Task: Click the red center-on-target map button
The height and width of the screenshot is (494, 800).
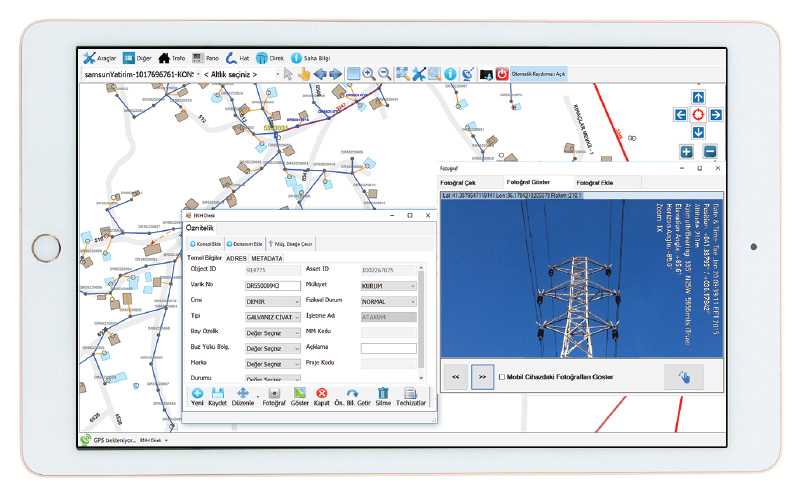Action: (x=698, y=115)
